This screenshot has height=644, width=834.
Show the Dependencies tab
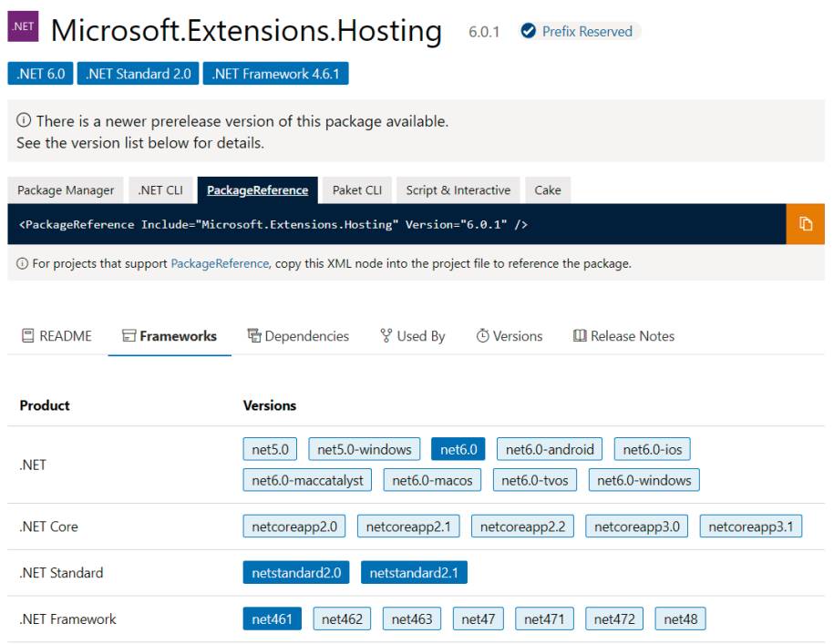click(298, 336)
